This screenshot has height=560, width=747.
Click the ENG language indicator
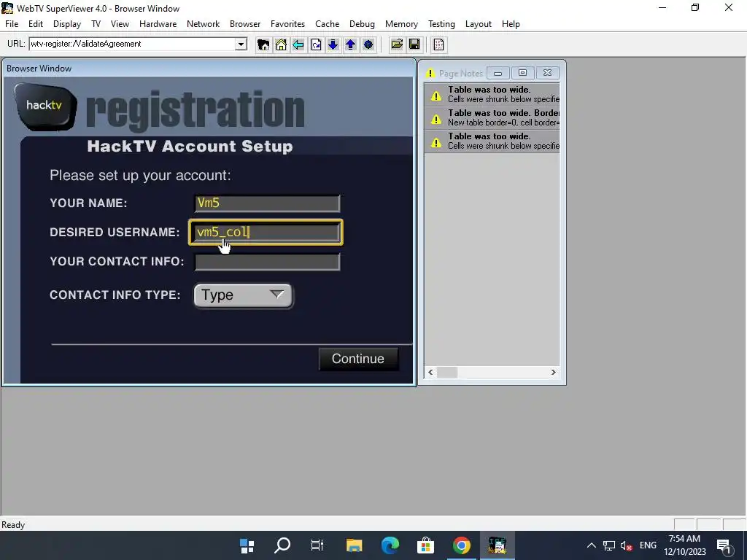coord(648,545)
